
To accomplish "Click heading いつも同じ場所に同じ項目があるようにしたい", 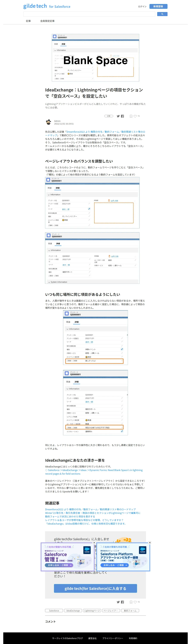I will coord(83,294).
